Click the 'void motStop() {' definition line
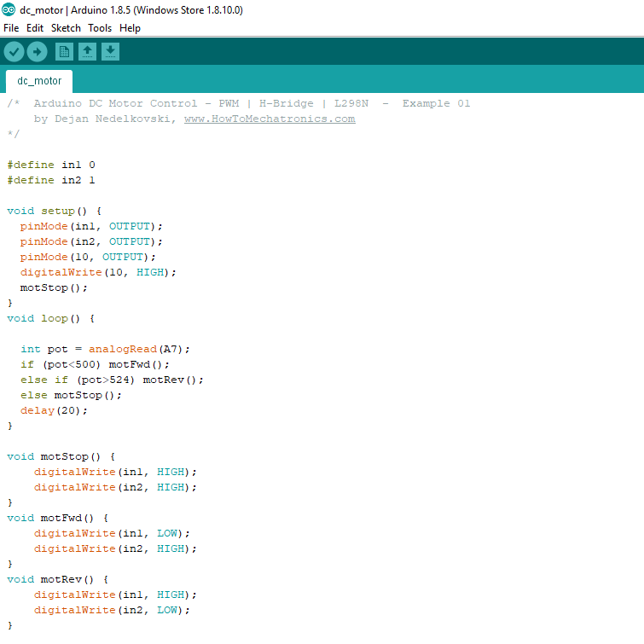Viewport: 644px width, 644px height. coord(61,456)
